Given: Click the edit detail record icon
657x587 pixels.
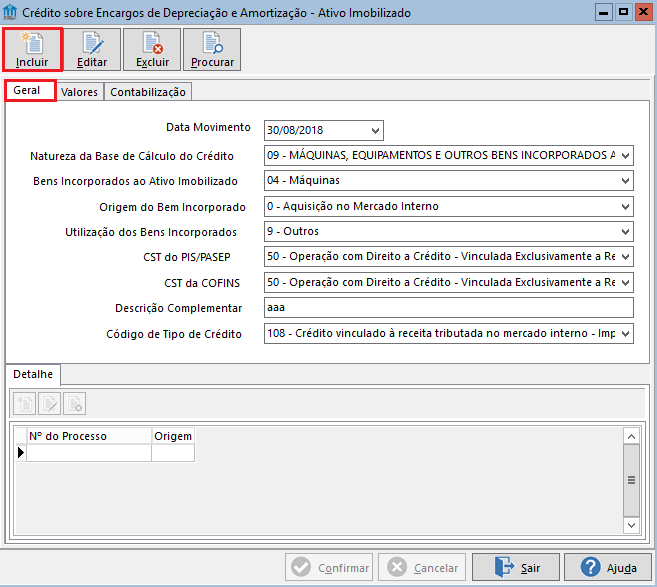Looking at the screenshot, I should pos(49,403).
